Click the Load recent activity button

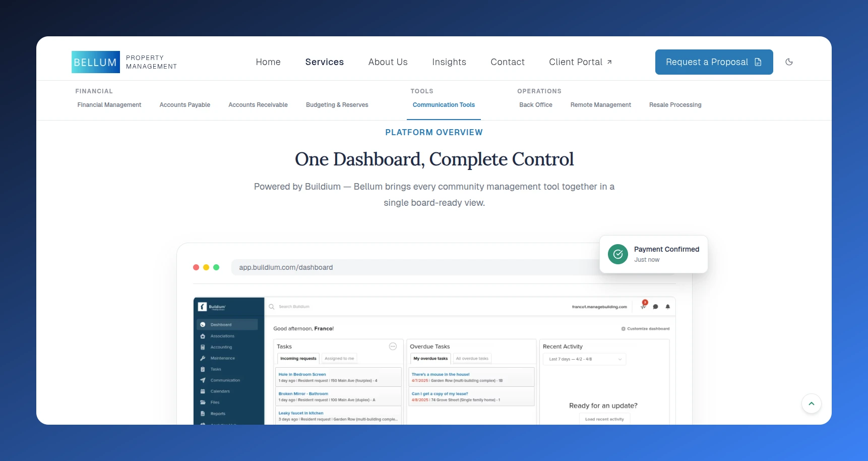click(604, 419)
